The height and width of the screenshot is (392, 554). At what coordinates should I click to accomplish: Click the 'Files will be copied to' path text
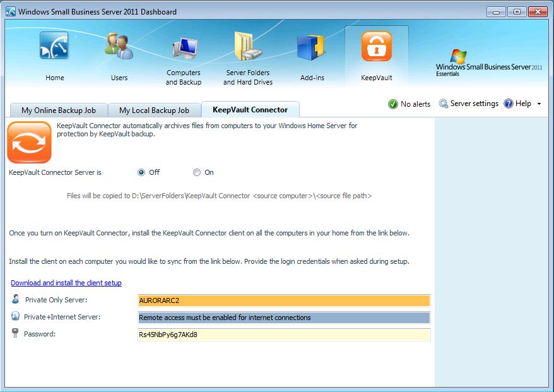click(219, 196)
